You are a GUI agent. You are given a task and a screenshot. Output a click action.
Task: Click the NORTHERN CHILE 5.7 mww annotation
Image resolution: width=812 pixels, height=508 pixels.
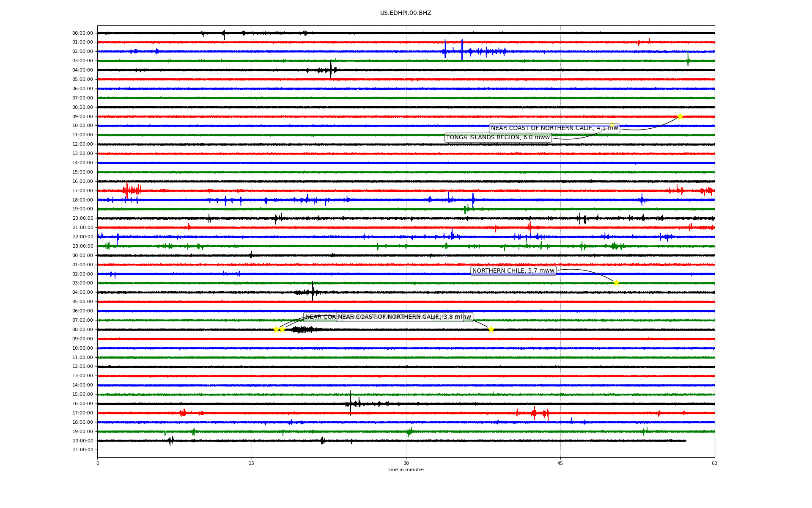513,271
